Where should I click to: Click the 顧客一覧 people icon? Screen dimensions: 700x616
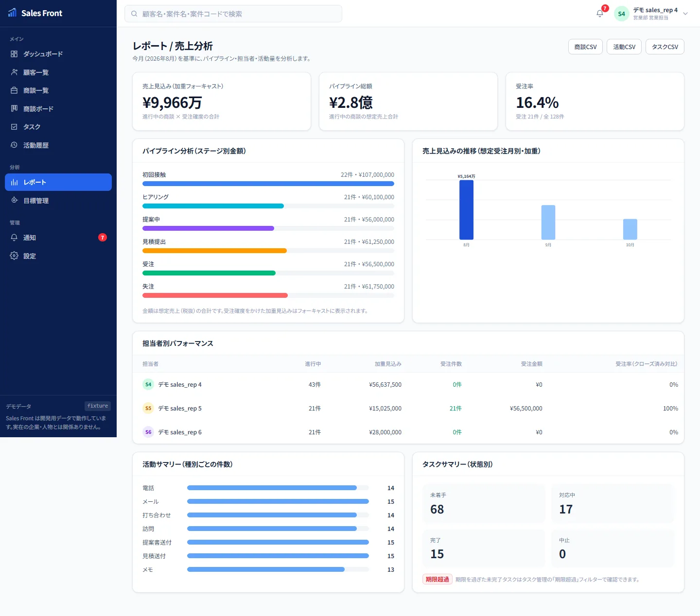(14, 72)
